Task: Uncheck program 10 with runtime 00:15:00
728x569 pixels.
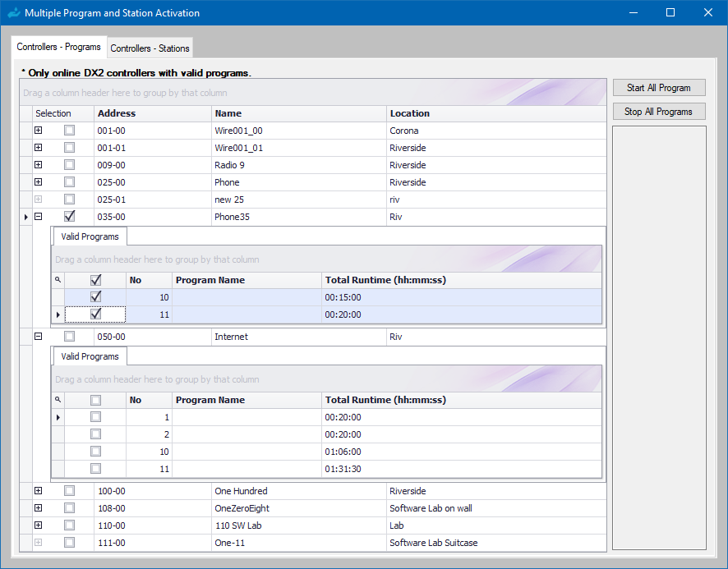Action: (95, 296)
